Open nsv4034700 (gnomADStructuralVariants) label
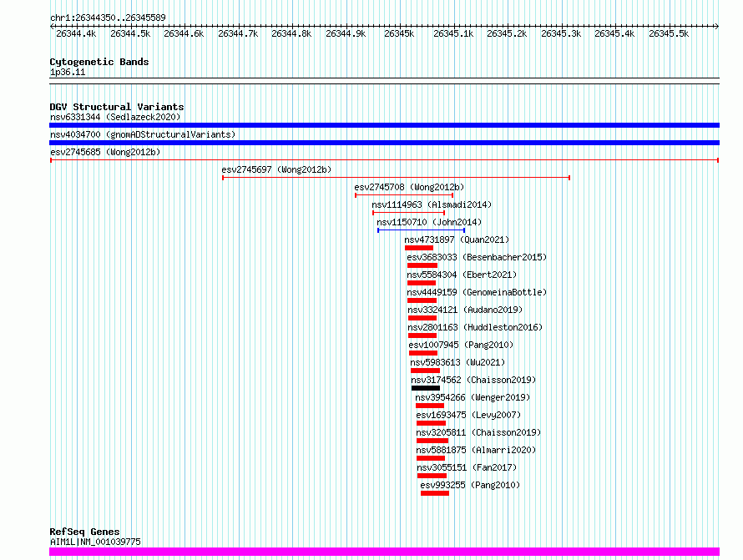 point(143,134)
